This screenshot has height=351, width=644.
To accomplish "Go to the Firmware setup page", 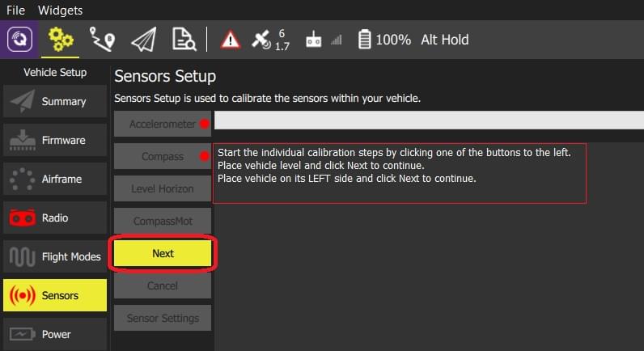I will (55, 140).
